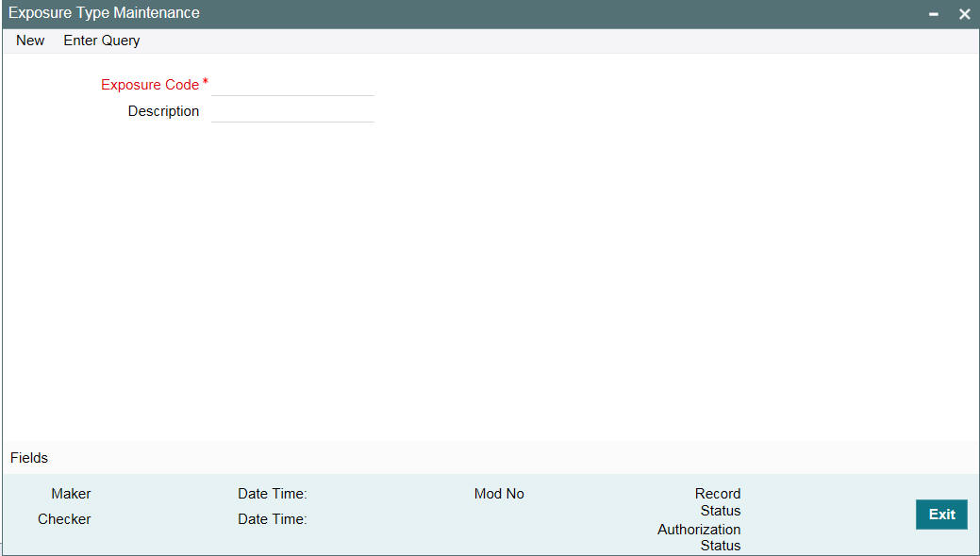Focus the Exposure Code input field
The width and height of the screenshot is (980, 556).
click(x=292, y=85)
